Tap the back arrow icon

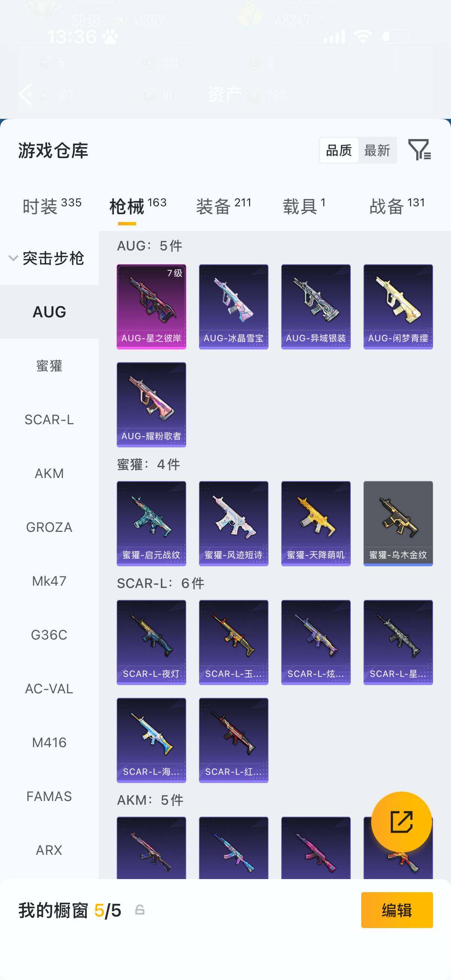click(x=25, y=93)
